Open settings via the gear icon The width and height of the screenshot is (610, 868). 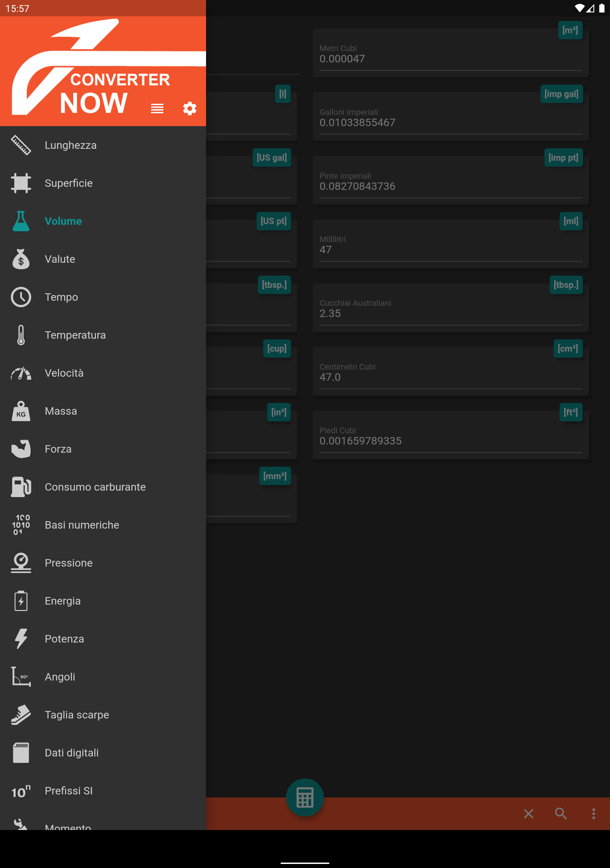point(189,108)
